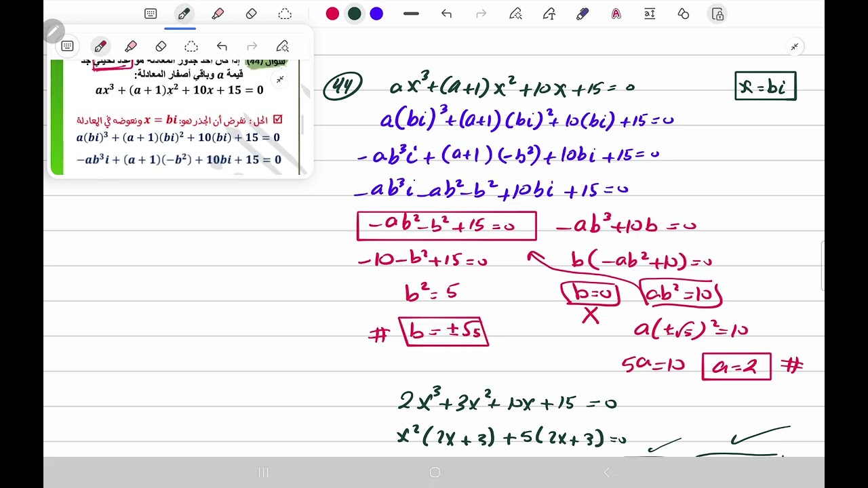Viewport: 868px width, 488px height.
Task: Pick the blue pen color
Action: coord(376,14)
